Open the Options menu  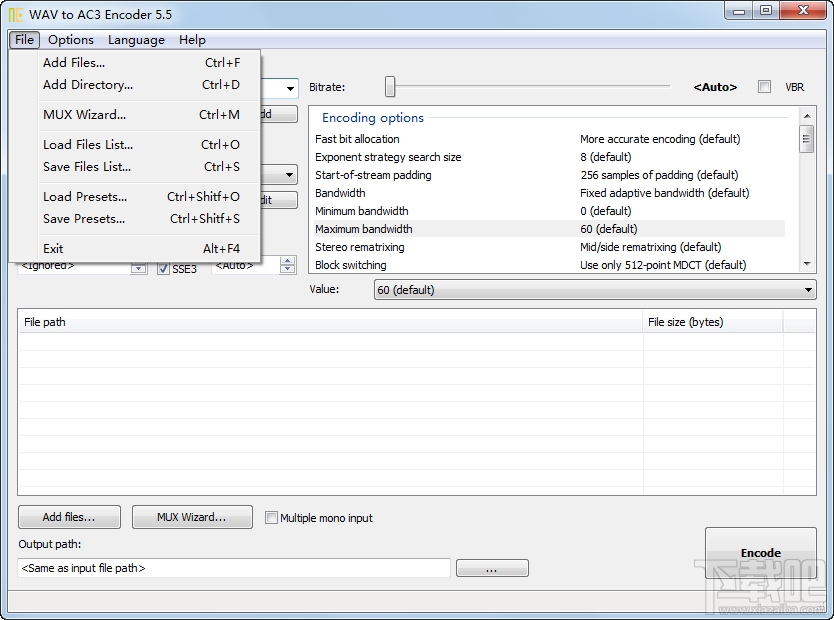[x=70, y=40]
